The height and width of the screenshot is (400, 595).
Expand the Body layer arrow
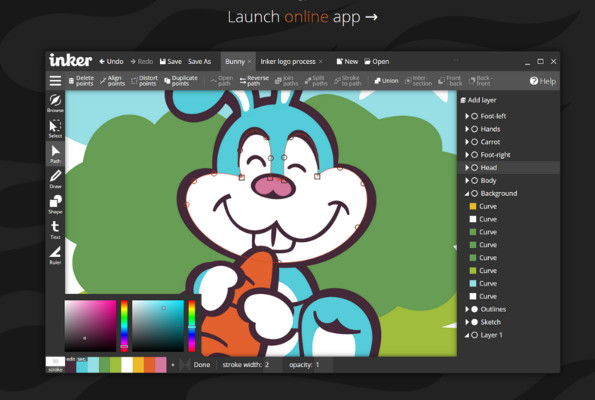[467, 181]
